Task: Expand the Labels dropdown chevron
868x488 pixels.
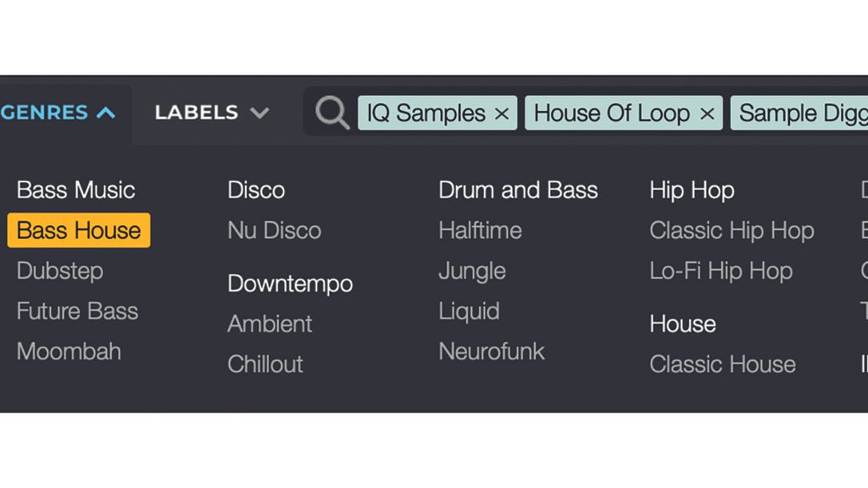Action: point(259,113)
